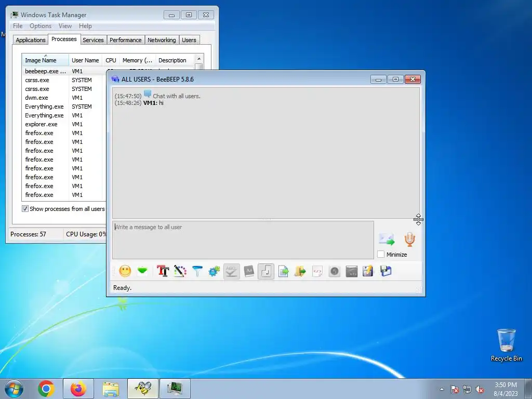Open the View menu in Task Manager
The height and width of the screenshot is (399, 532).
(x=65, y=26)
